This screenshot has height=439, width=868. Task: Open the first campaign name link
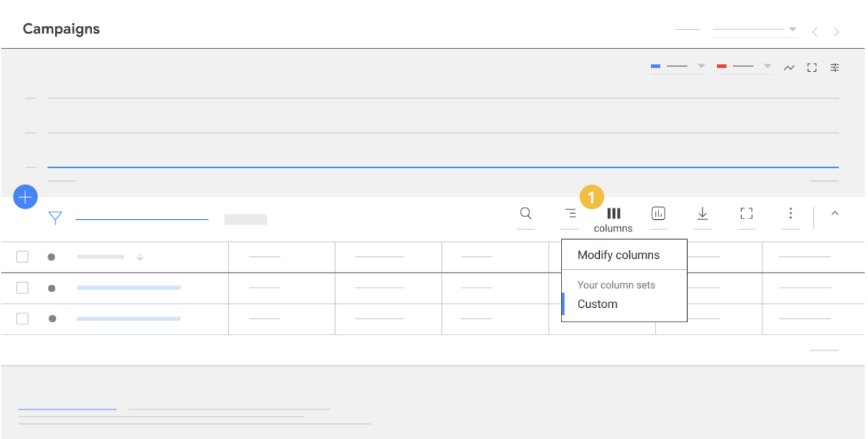pyautogui.click(x=128, y=288)
